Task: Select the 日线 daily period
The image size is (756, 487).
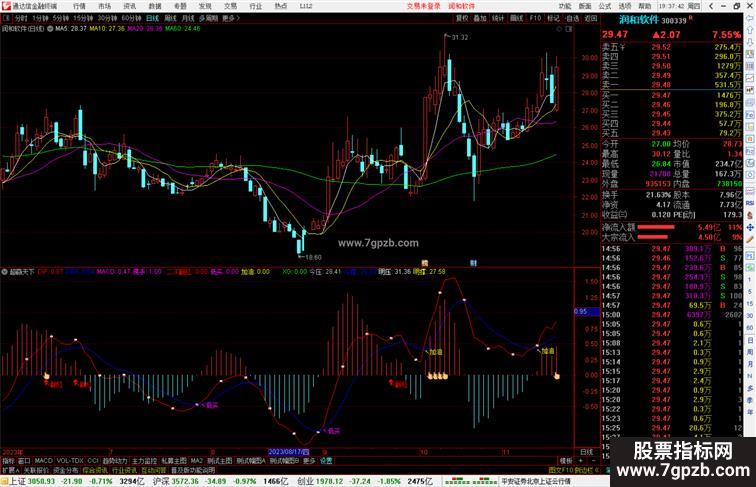Action: coord(152,18)
